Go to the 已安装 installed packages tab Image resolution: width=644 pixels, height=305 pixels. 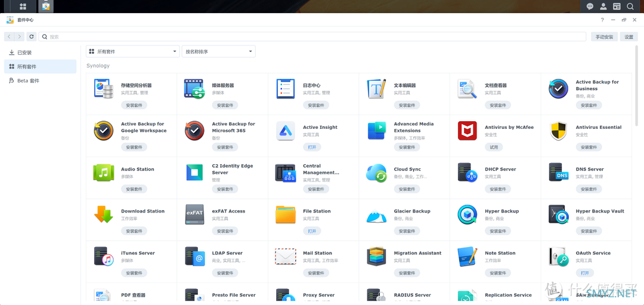coord(41,53)
